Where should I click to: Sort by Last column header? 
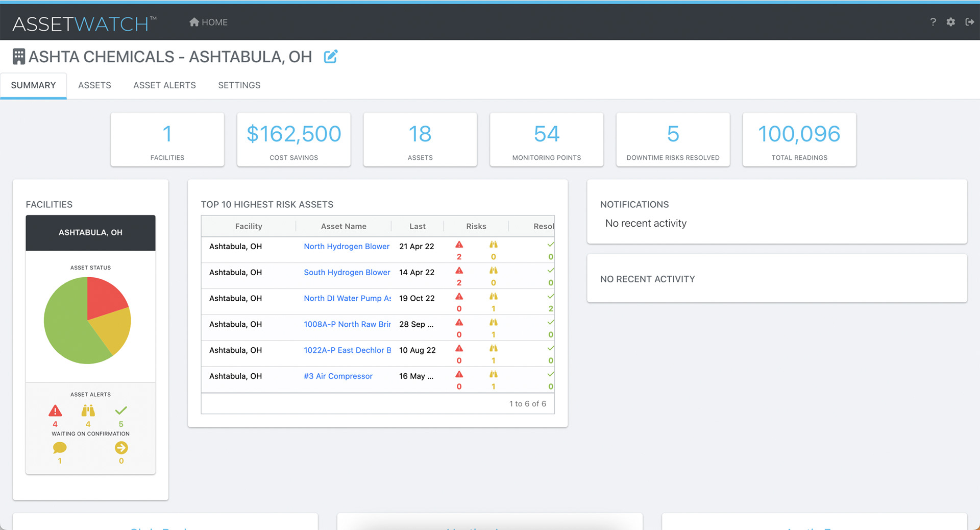[418, 226]
